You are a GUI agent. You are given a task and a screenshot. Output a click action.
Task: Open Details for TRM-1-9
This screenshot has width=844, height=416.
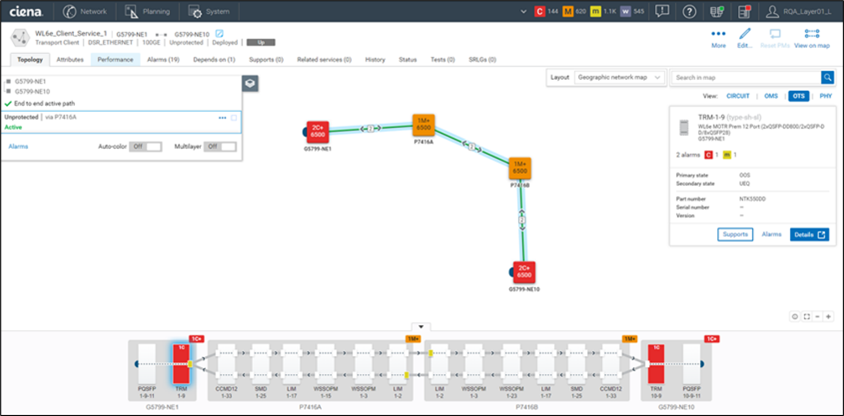[x=810, y=235]
